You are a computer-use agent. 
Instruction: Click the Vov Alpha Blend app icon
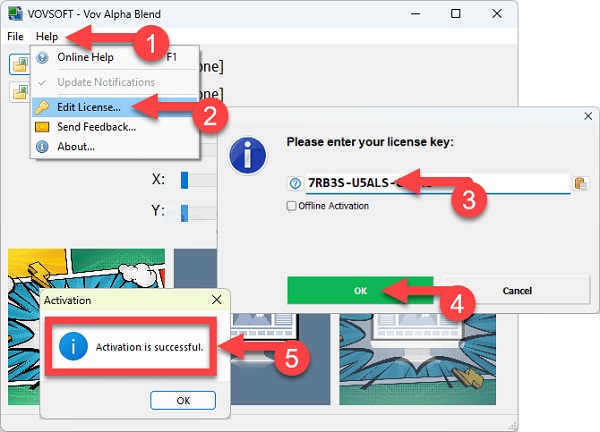(15, 13)
